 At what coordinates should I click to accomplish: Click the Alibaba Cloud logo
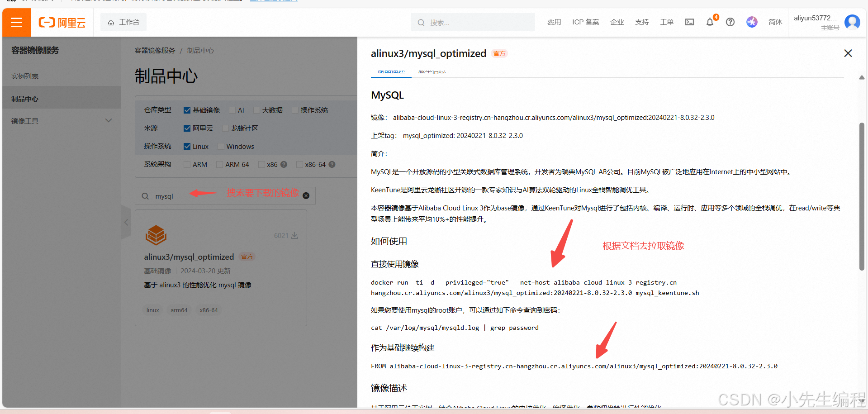click(x=62, y=22)
